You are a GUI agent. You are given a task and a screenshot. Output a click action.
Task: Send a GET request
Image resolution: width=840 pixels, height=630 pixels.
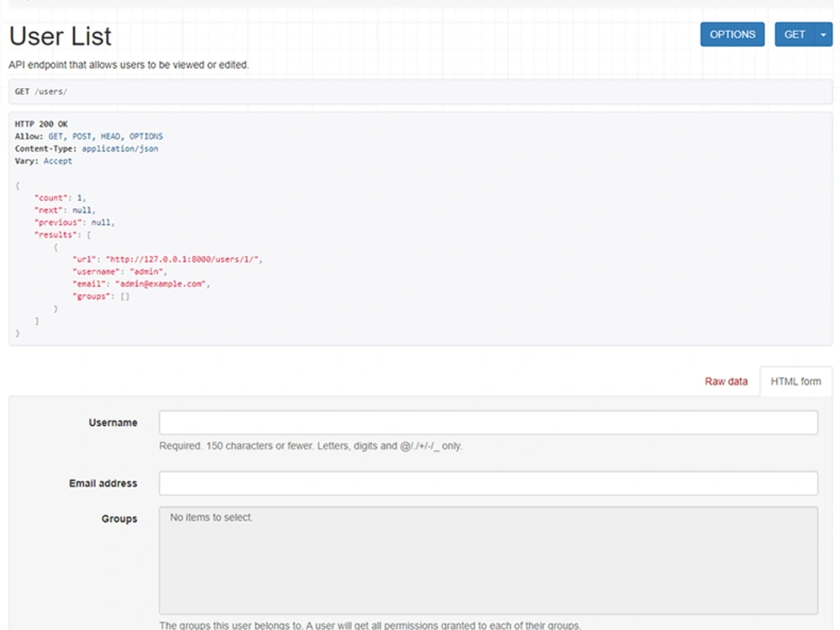tap(795, 34)
